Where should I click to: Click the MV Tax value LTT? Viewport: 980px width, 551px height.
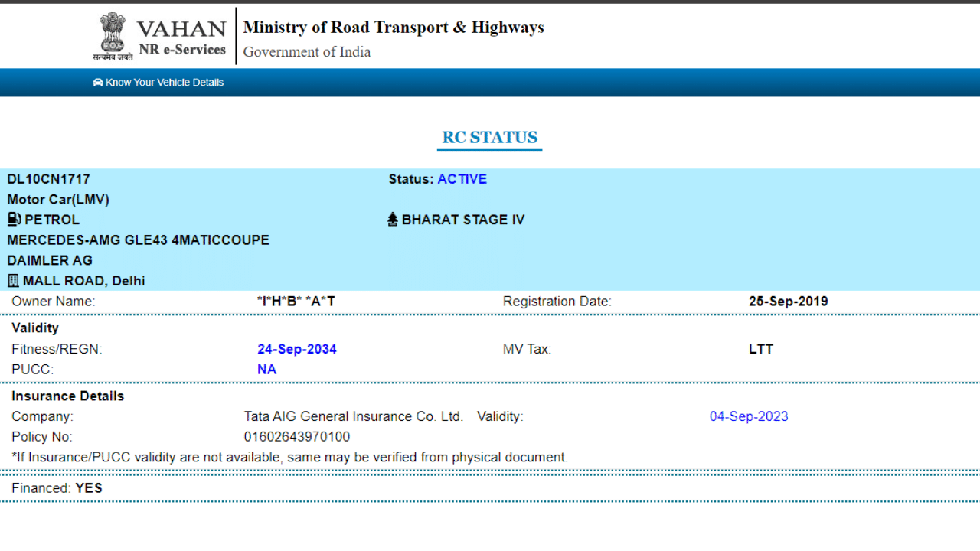pyautogui.click(x=760, y=349)
